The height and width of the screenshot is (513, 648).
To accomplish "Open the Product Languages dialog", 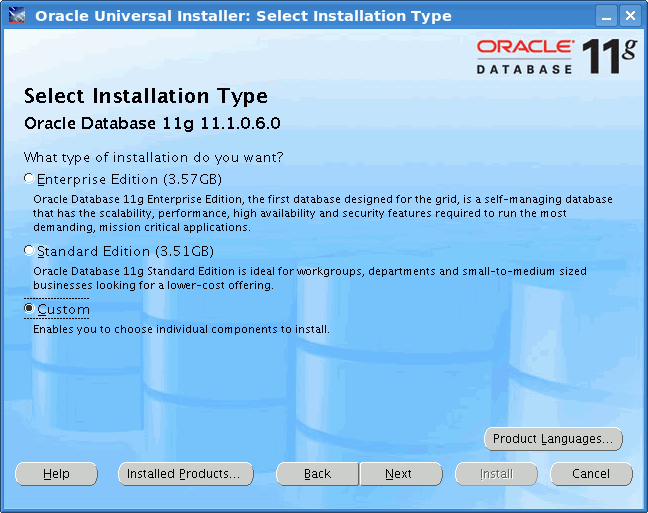I will coord(553,439).
